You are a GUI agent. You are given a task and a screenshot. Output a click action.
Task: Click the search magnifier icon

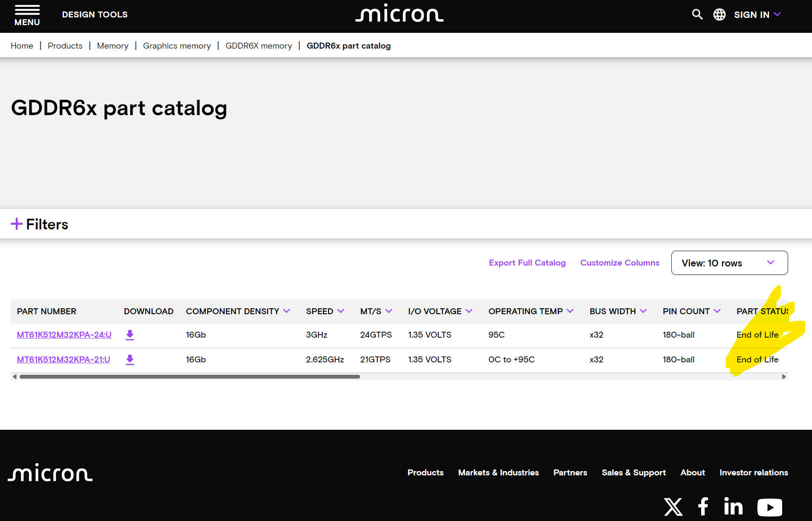(x=697, y=14)
